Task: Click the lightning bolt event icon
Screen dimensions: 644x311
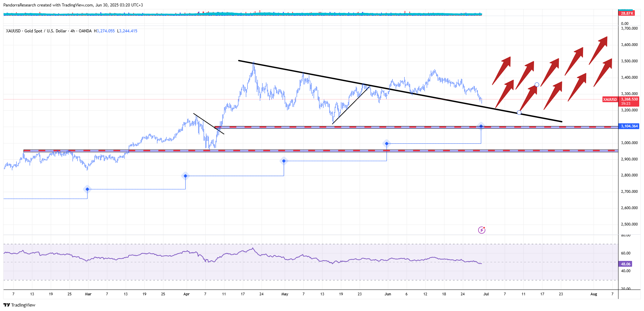Action: pos(482,230)
